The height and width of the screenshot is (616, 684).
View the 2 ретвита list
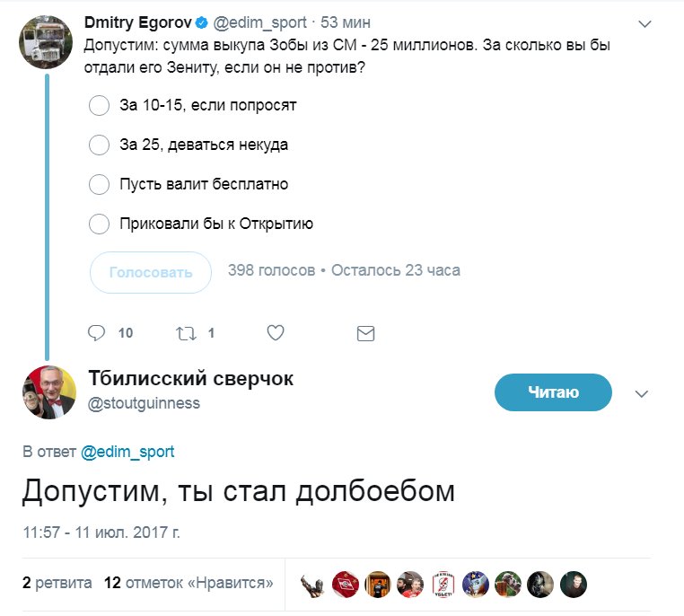tap(57, 583)
